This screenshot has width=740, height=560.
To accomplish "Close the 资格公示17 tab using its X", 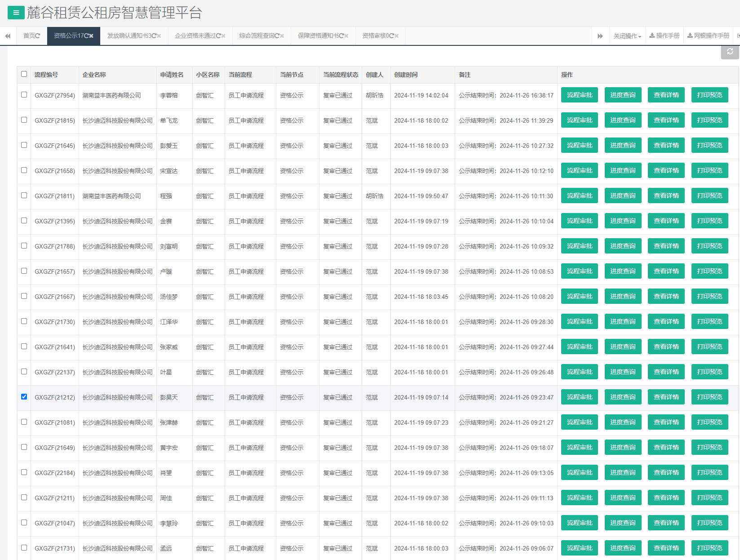I will [91, 36].
